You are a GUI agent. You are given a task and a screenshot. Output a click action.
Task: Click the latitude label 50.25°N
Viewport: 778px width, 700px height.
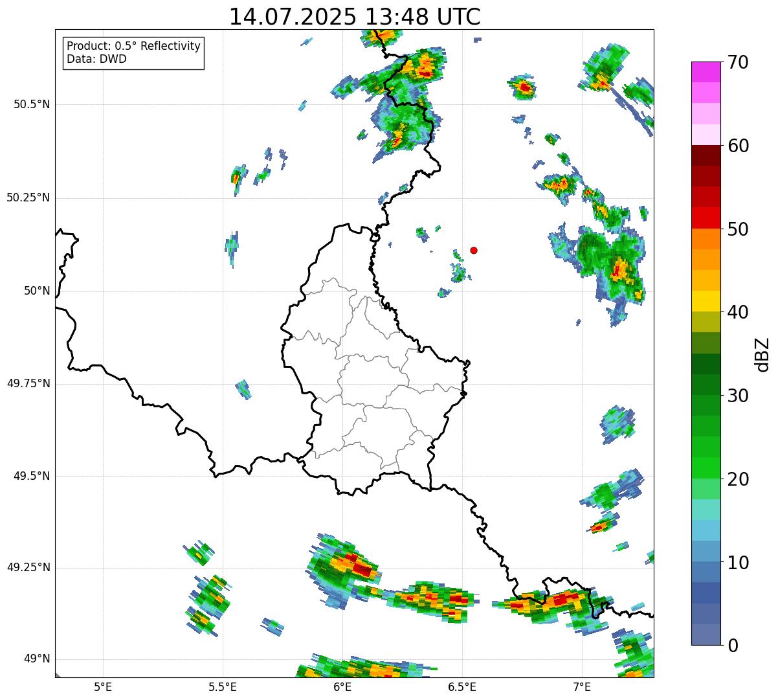coord(28,198)
